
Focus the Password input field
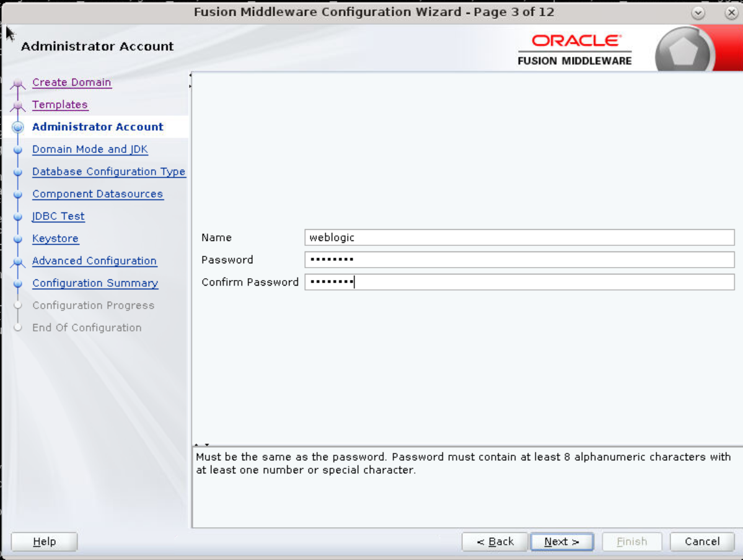[x=519, y=260]
